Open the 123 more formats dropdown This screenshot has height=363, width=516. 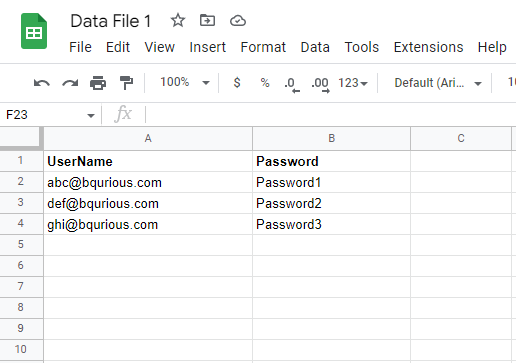coord(353,83)
